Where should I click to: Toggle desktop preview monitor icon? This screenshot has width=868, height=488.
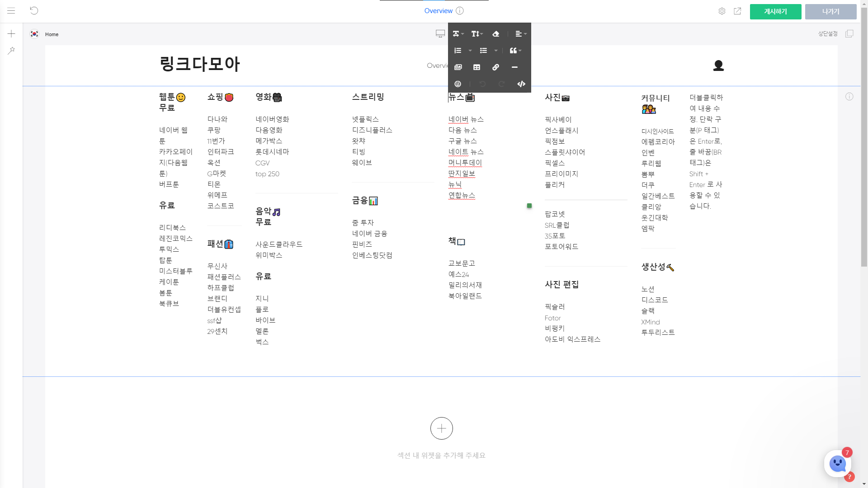(x=440, y=34)
